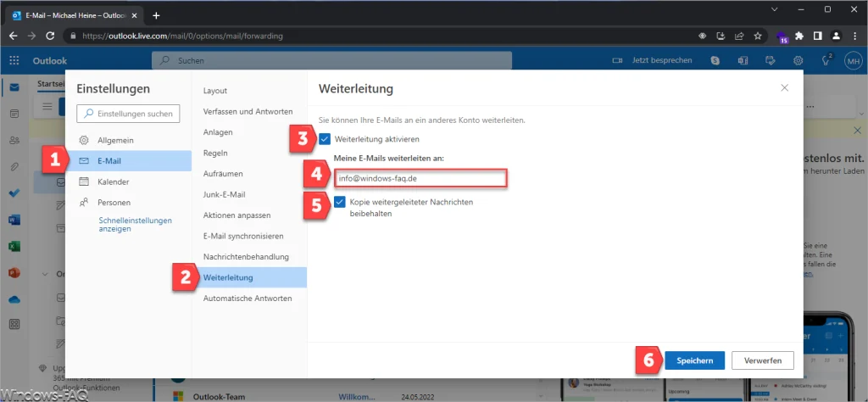
Task: Click the forwarding email address field
Action: pos(420,179)
